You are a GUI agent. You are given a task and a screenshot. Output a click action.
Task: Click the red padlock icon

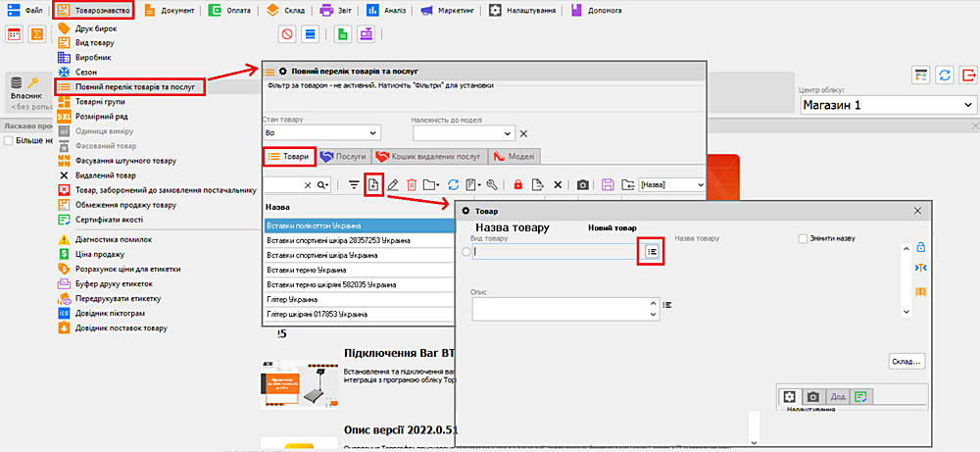517,184
